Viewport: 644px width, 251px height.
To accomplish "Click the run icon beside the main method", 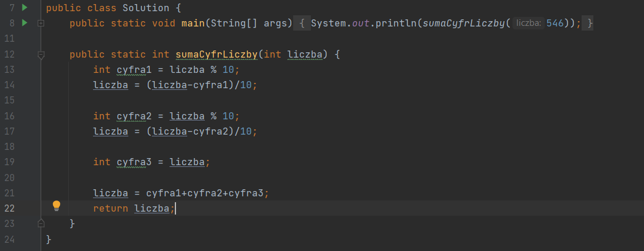I will (x=24, y=23).
